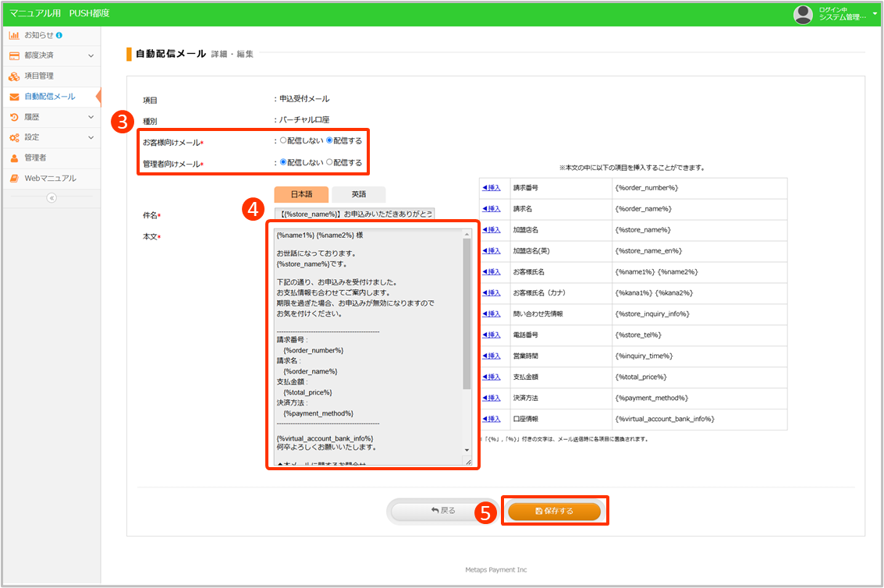Expand the 設定 sidebar submenu

(x=91, y=137)
